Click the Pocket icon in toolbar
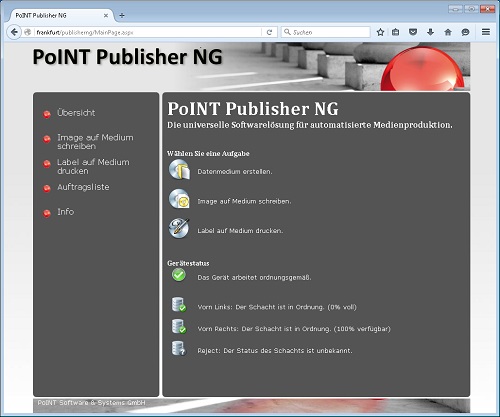This screenshot has width=500, height=417. [x=413, y=32]
